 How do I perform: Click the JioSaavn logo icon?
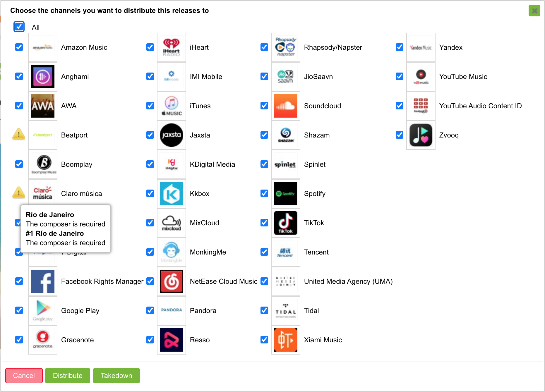click(286, 77)
